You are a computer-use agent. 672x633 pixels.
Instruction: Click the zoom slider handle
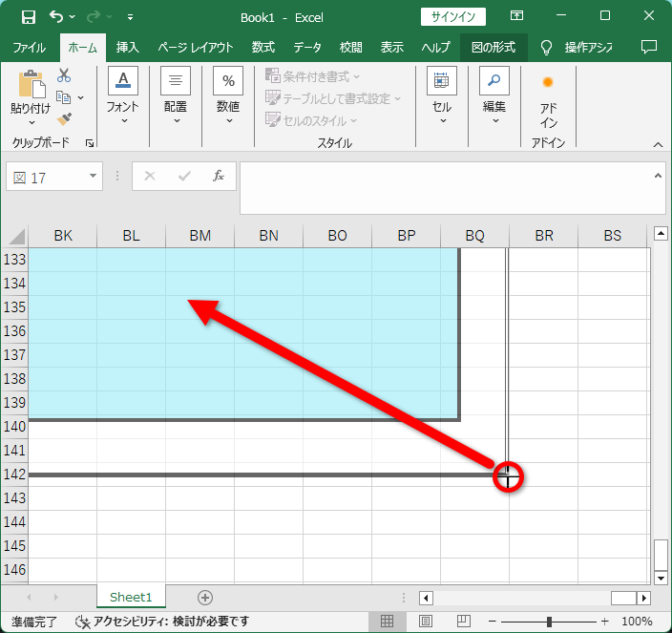click(x=549, y=621)
